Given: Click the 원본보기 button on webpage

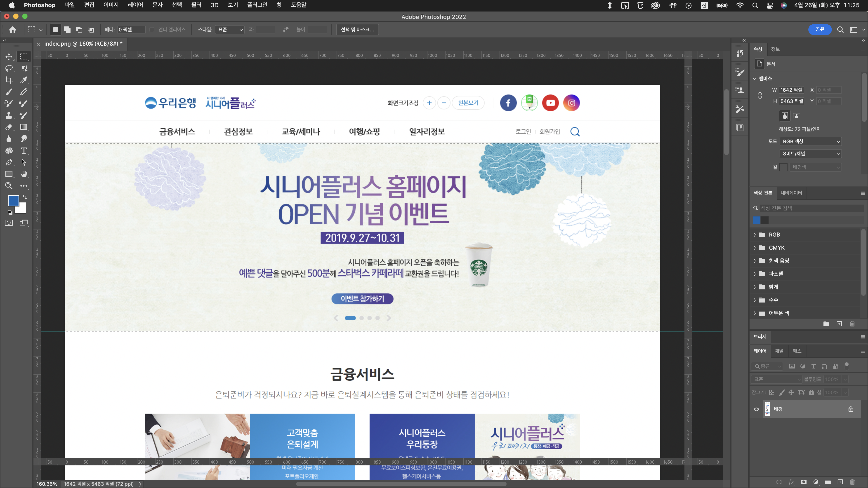Looking at the screenshot, I should click(468, 103).
